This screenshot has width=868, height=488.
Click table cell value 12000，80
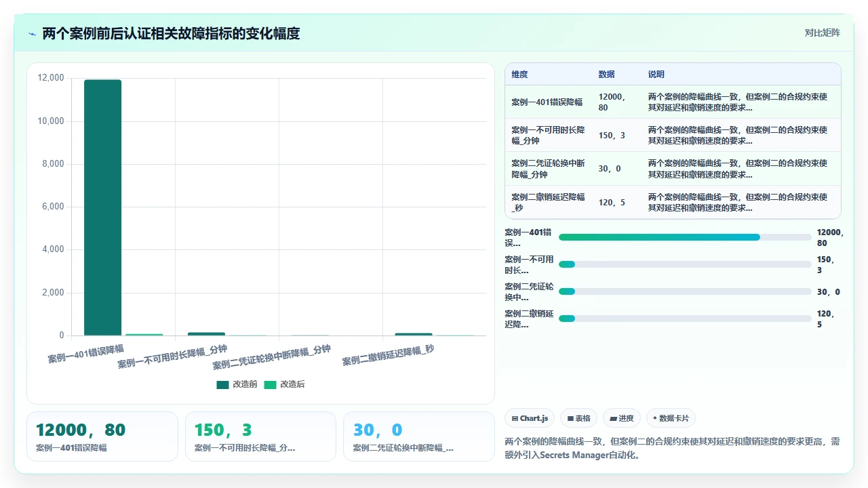tap(613, 102)
